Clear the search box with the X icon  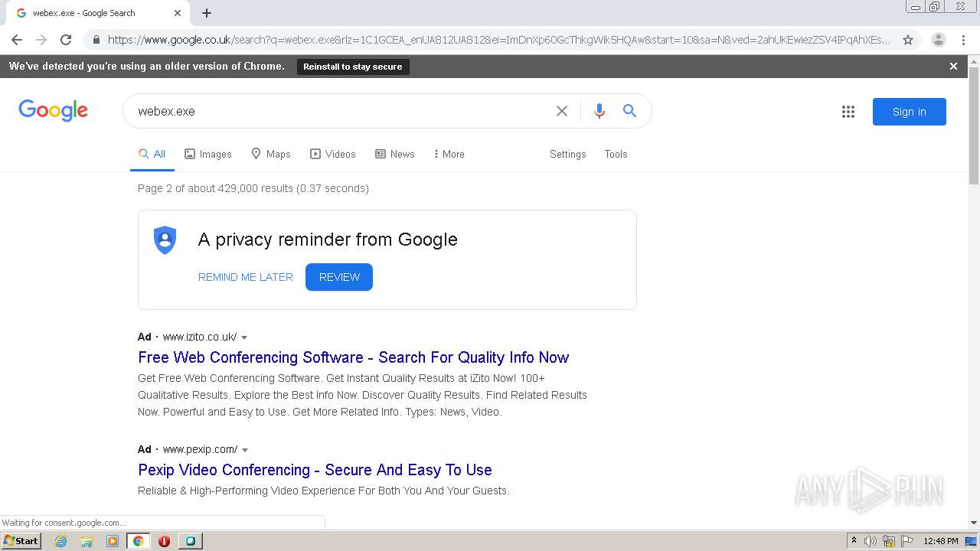click(x=562, y=111)
